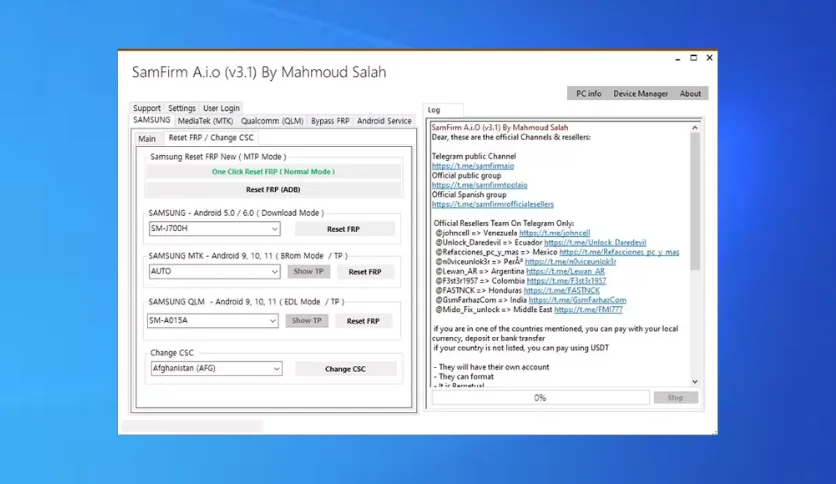
Task: Open the t.me/F3st3r1957 Colombia link
Action: coord(566,281)
